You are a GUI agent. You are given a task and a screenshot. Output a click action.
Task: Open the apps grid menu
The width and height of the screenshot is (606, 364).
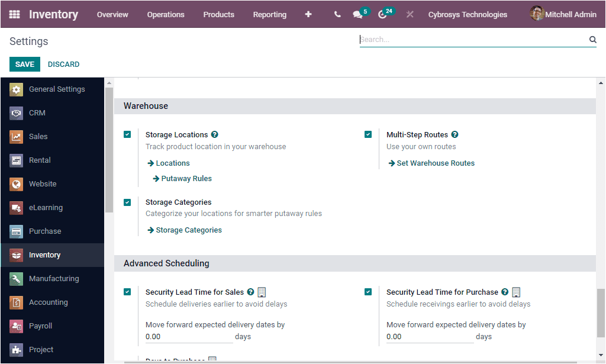[x=15, y=14]
